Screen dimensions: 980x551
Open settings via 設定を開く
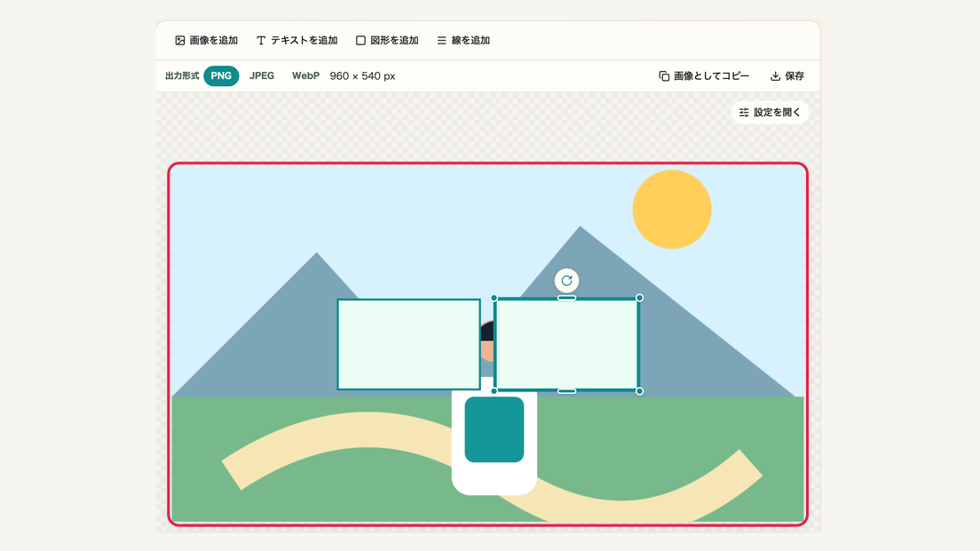(770, 113)
